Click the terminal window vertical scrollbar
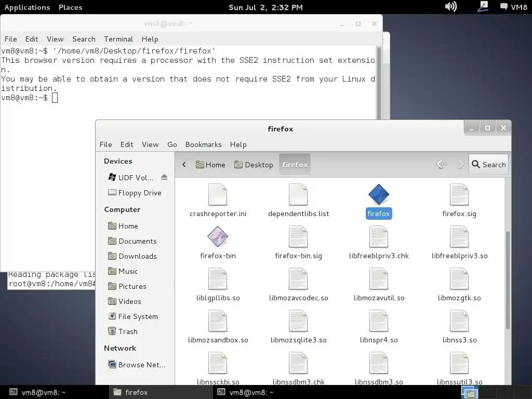The height and width of the screenshot is (399, 532). click(x=379, y=83)
